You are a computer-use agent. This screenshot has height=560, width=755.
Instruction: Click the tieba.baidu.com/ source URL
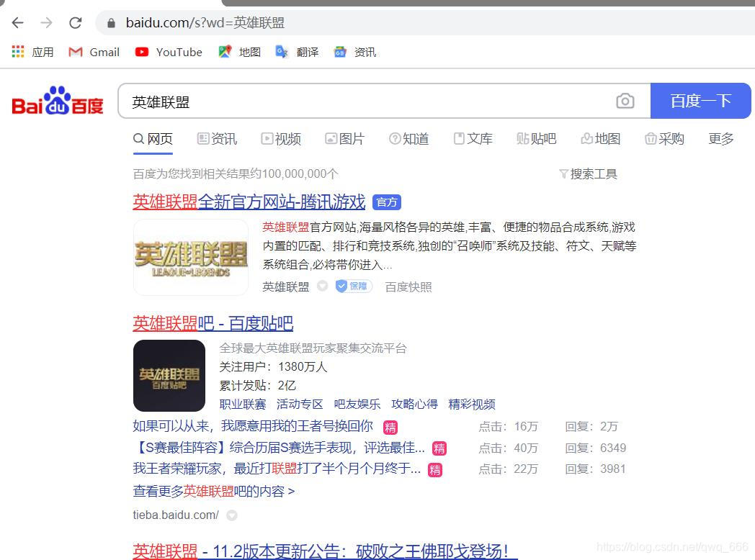[x=176, y=515]
